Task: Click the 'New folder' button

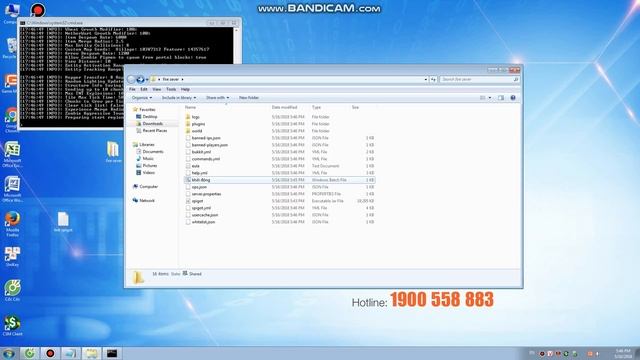Action: point(249,98)
